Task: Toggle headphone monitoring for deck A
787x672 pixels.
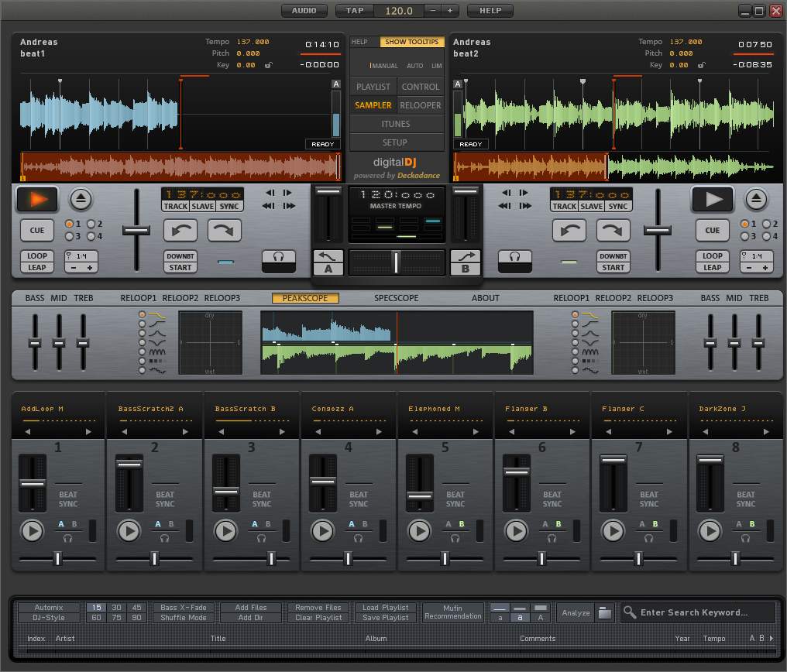Action: [x=279, y=261]
